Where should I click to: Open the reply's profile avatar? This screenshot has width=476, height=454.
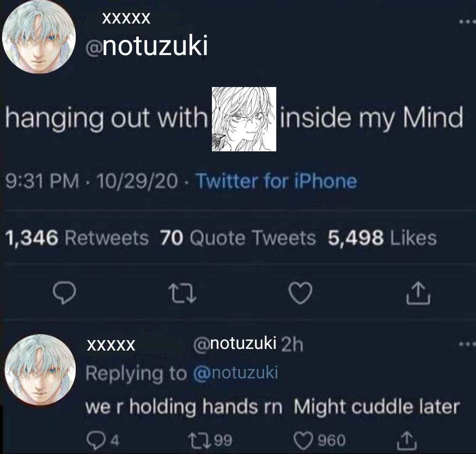(x=40, y=370)
